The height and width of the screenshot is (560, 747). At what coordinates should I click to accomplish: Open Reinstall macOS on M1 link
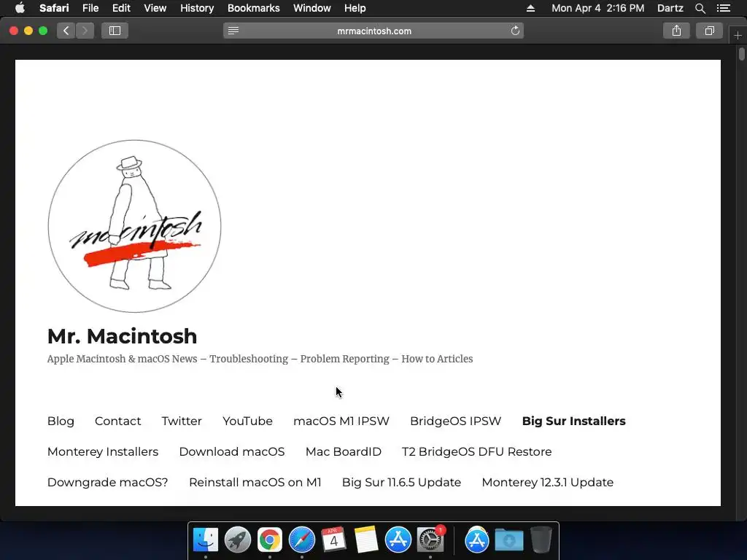coord(255,482)
